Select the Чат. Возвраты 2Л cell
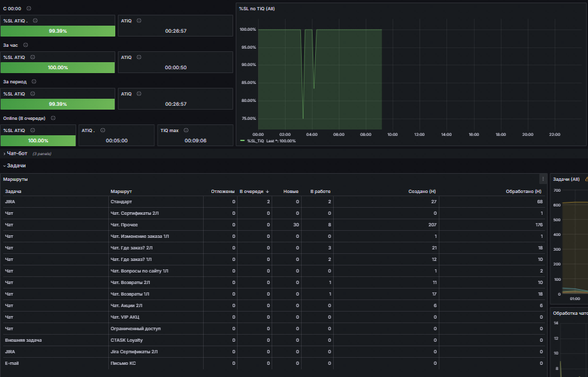The height and width of the screenshot is (377, 588). pyautogui.click(x=156, y=282)
